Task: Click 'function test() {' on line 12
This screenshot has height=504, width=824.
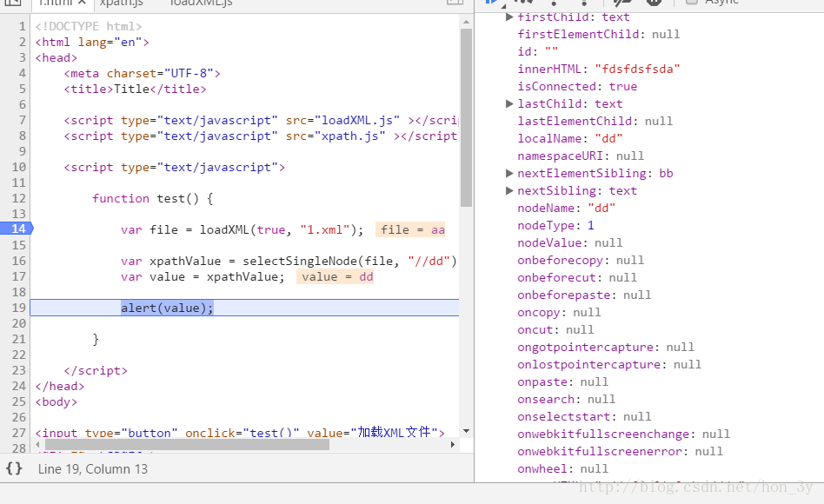Action: click(152, 199)
